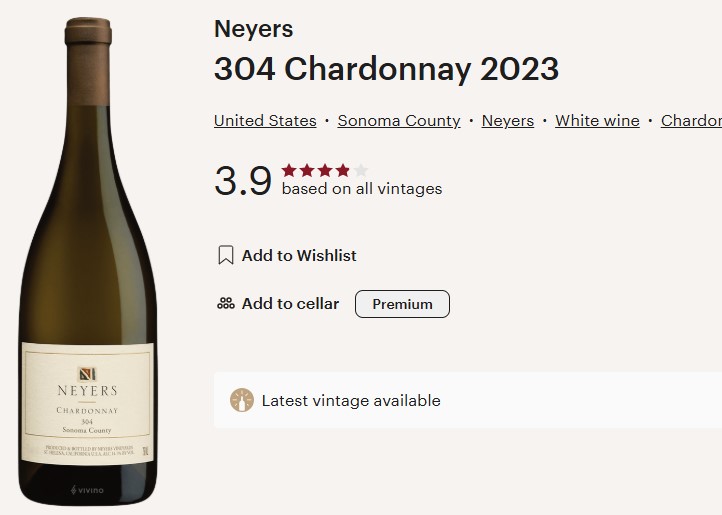Click the third red rating star
This screenshot has height=515, width=722.
click(325, 170)
